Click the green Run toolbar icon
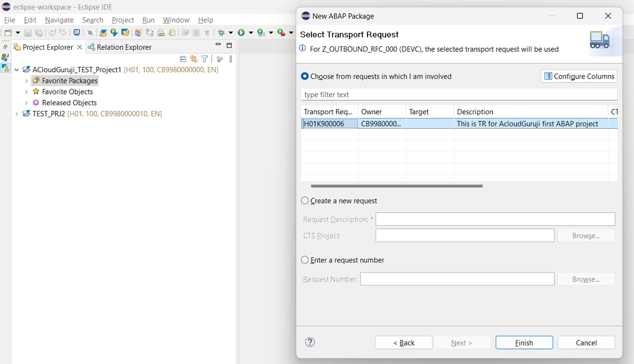Image resolution: width=634 pixels, height=364 pixels. 241,33
